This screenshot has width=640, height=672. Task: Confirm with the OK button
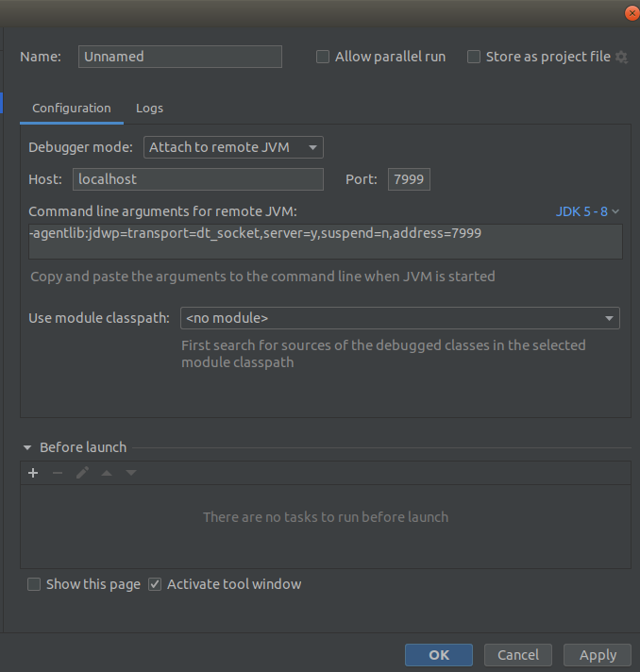coord(439,655)
